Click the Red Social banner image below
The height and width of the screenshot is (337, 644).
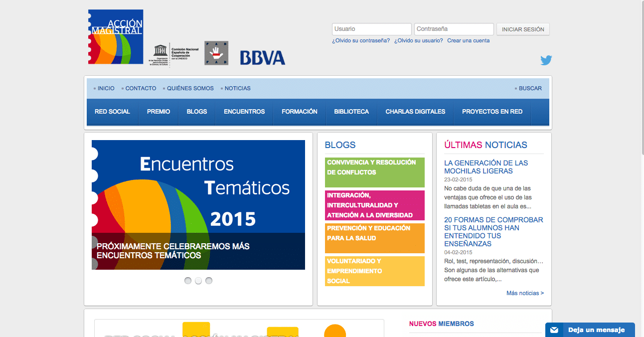point(239,329)
